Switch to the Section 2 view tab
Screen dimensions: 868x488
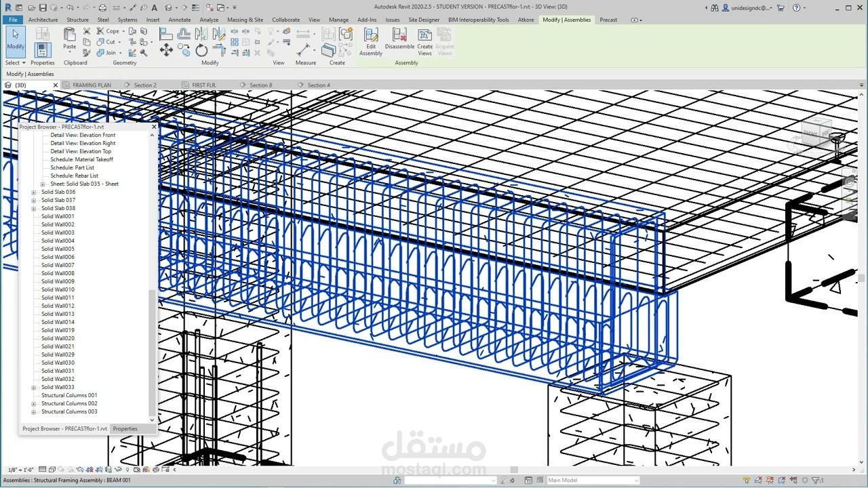click(145, 85)
